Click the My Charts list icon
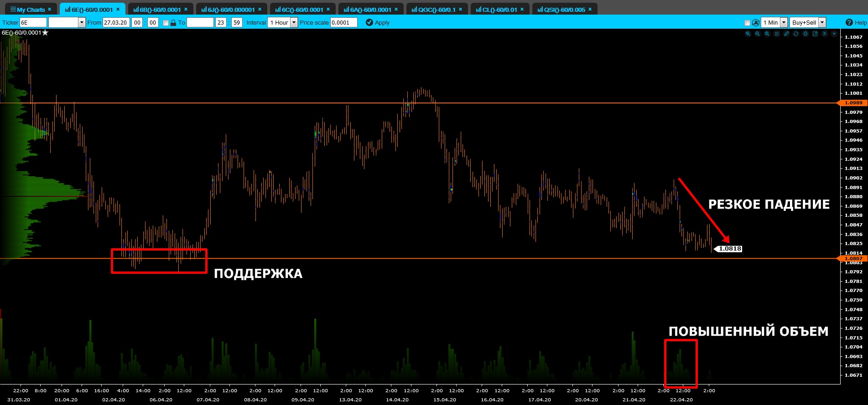868x405 pixels. [13, 10]
